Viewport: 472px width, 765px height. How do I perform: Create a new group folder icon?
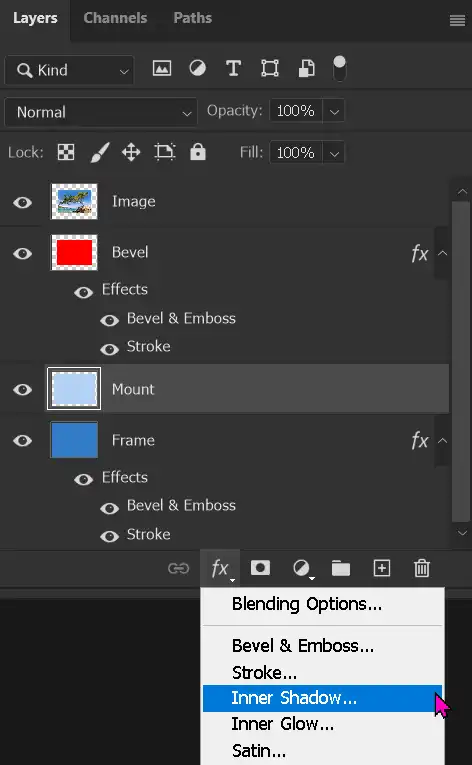(341, 568)
